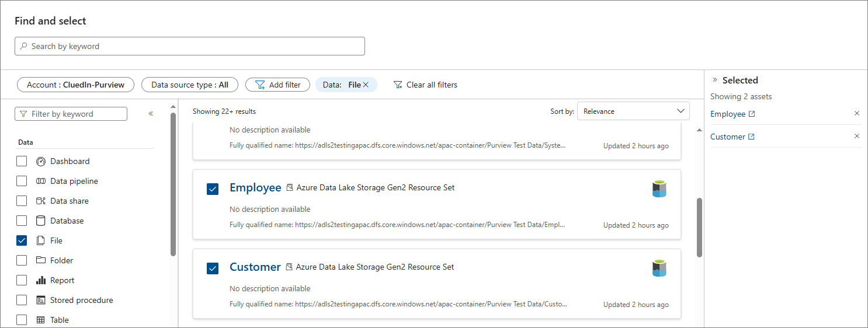Click the results list scrollbar thumb
Image resolution: width=868 pixels, height=328 pixels.
pos(700,228)
